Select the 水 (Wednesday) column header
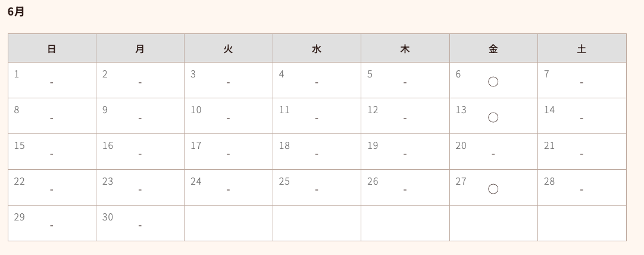Image resolution: width=644 pixels, height=255 pixels. (x=317, y=48)
